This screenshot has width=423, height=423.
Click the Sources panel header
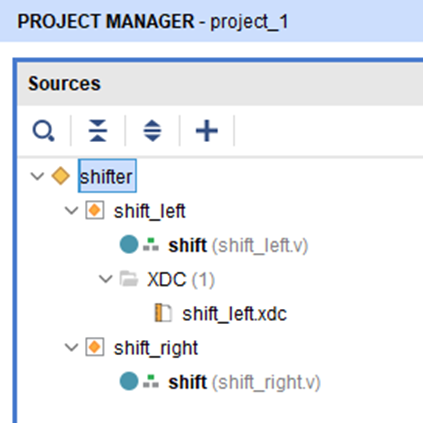point(221,83)
